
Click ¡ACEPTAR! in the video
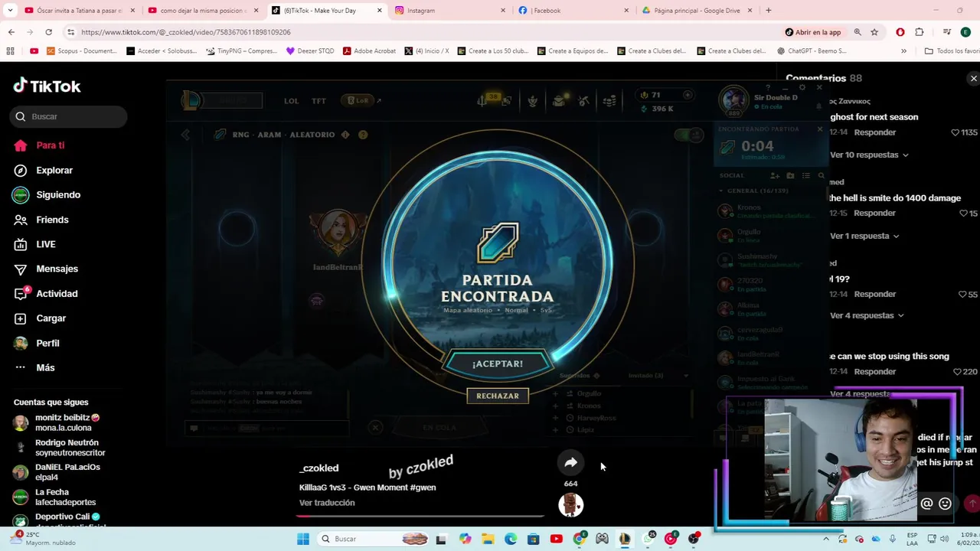click(x=498, y=364)
